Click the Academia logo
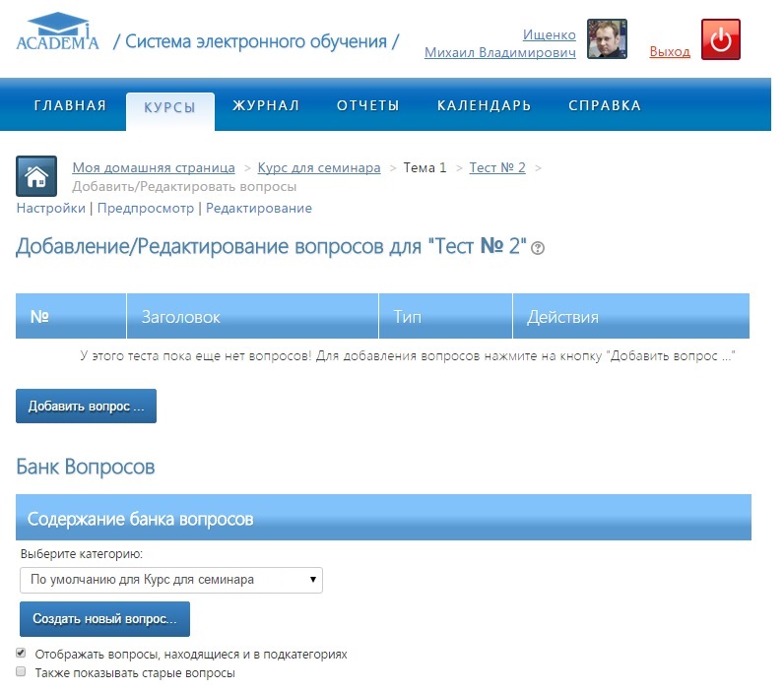 57,31
